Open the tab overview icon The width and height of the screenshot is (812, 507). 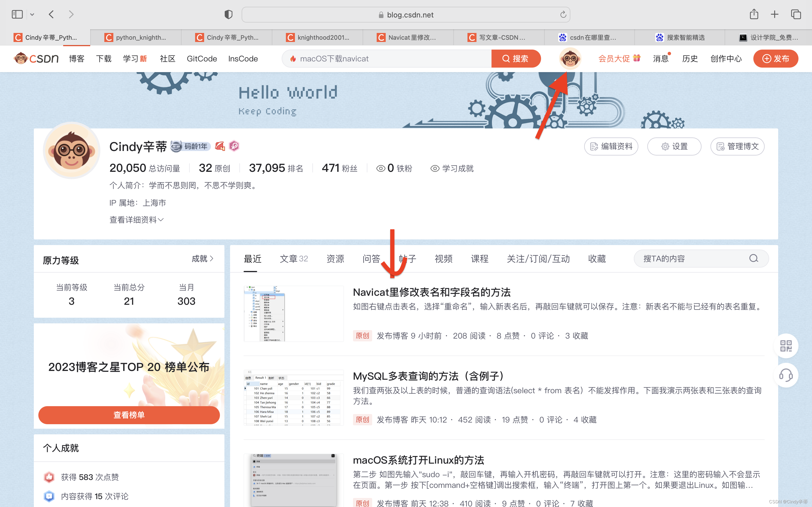point(796,14)
